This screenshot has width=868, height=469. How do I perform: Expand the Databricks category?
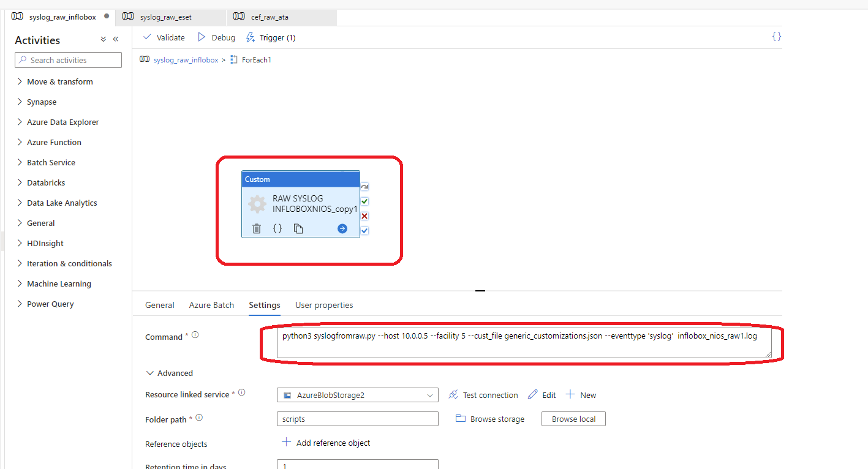point(40,182)
